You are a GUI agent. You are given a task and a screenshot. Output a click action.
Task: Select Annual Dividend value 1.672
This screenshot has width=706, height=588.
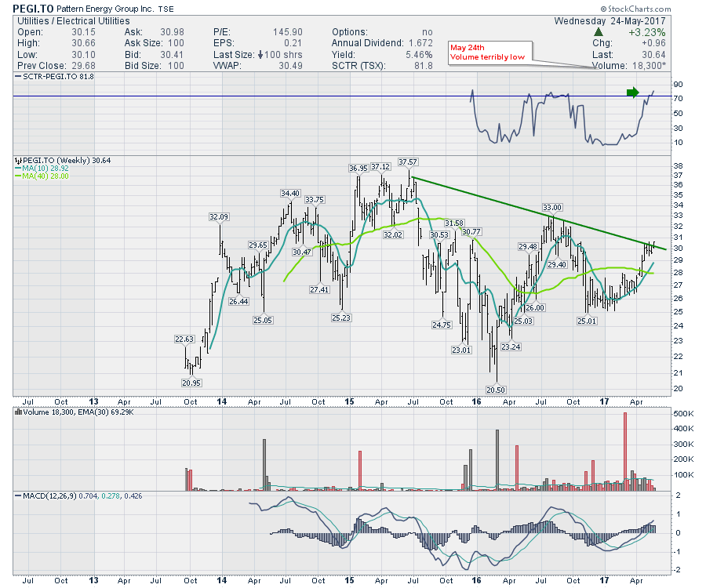pyautogui.click(x=420, y=43)
